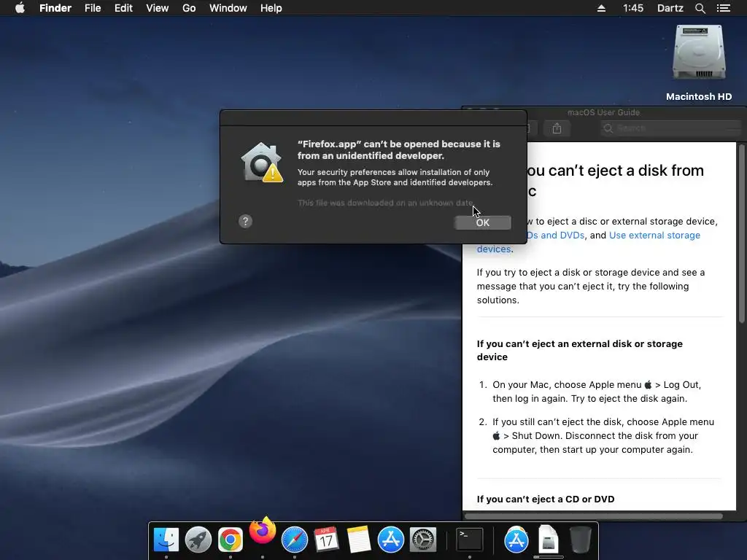Open the Window menu

[228, 8]
